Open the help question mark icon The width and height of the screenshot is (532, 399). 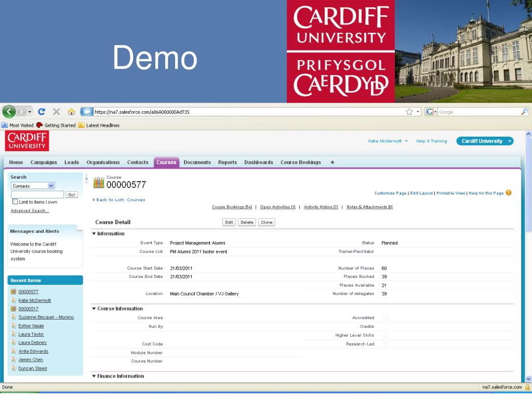tap(509, 193)
